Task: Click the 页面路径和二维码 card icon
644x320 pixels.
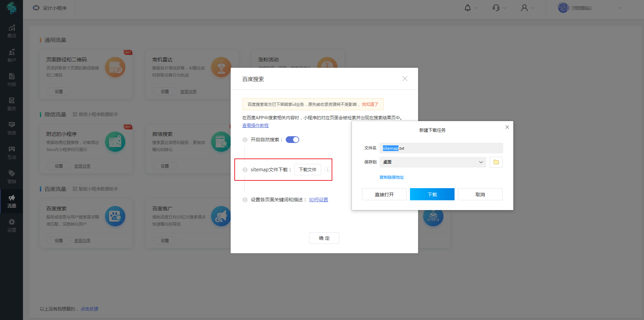Action: click(115, 67)
